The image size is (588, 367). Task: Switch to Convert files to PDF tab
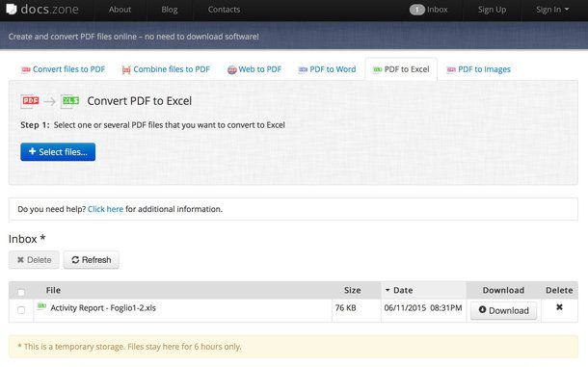pos(63,69)
